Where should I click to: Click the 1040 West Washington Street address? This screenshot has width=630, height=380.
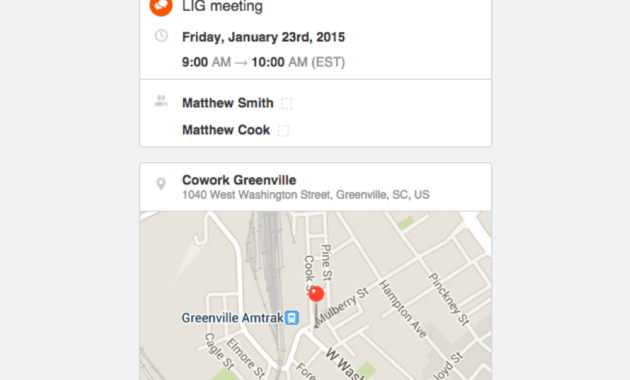tap(306, 195)
